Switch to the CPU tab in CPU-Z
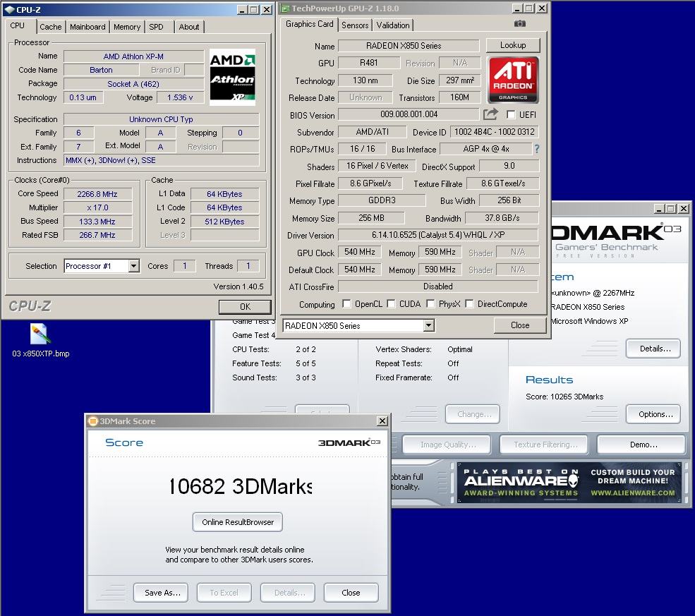This screenshot has height=616, width=695. (17, 25)
